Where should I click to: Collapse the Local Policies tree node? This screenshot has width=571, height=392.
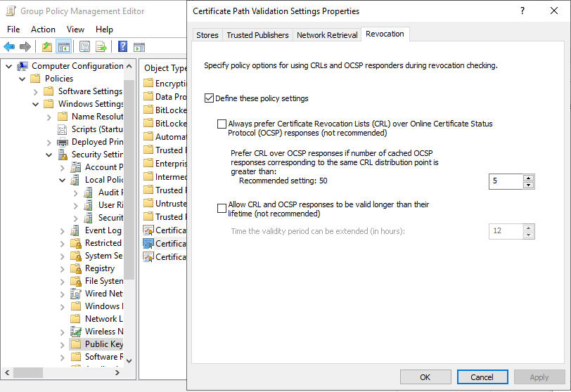(62, 180)
